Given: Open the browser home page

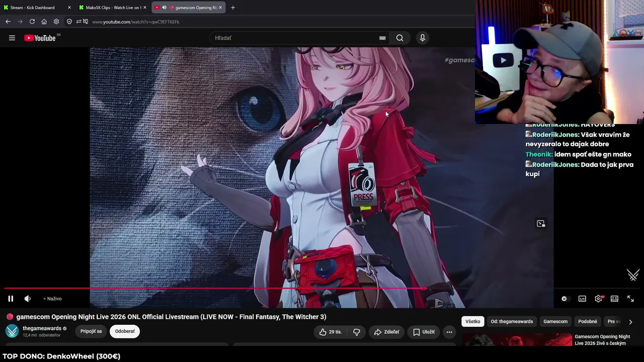Looking at the screenshot, I should click(x=44, y=22).
